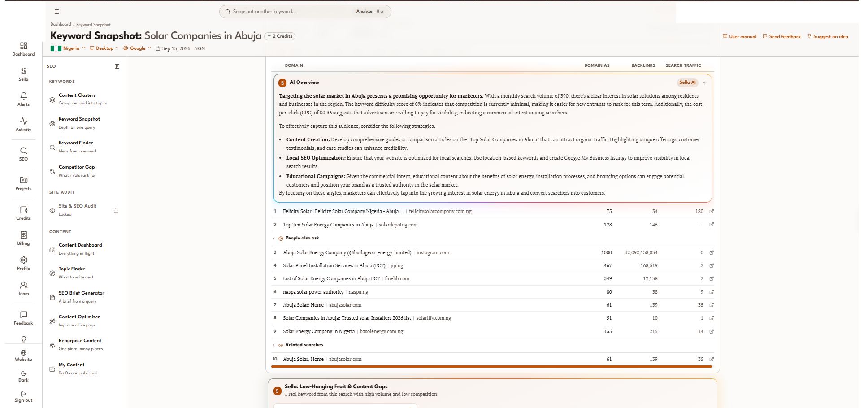
Task: Collapse the SEO side panel icon
Action: [x=117, y=66]
